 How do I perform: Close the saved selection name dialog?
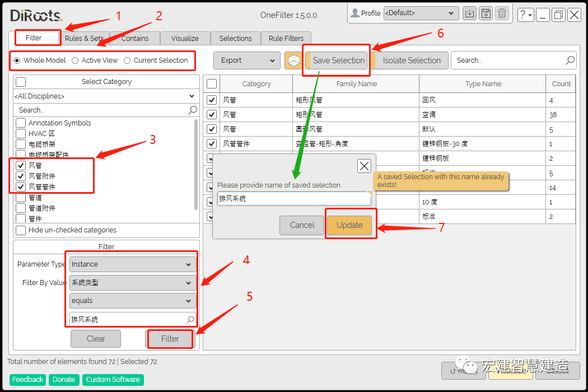pyautogui.click(x=364, y=166)
